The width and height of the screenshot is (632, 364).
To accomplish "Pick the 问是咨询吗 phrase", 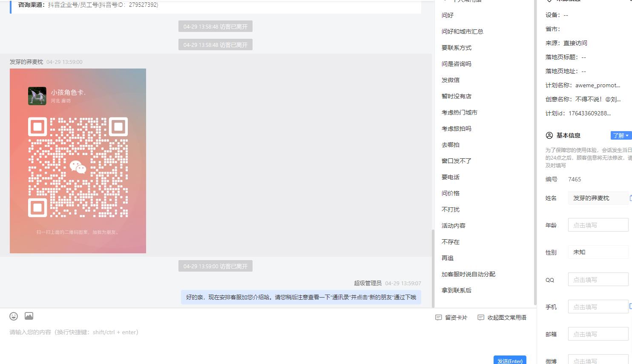I will click(457, 64).
